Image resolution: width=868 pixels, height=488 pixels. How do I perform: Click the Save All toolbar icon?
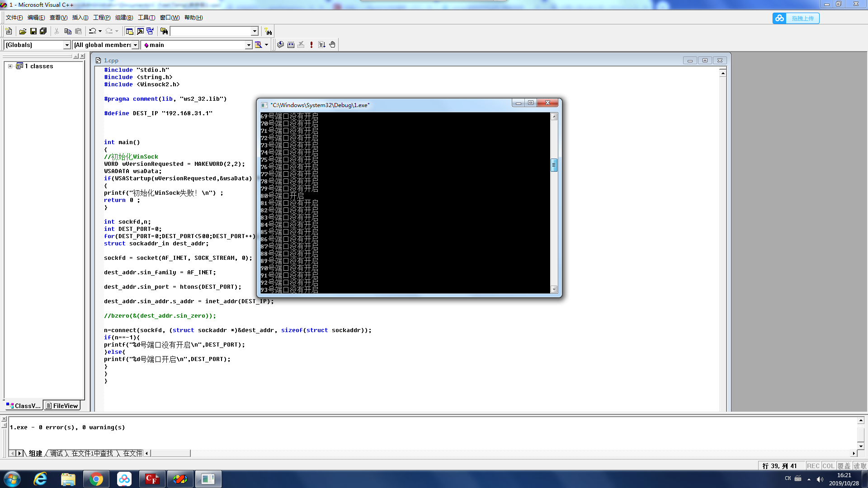[43, 31]
